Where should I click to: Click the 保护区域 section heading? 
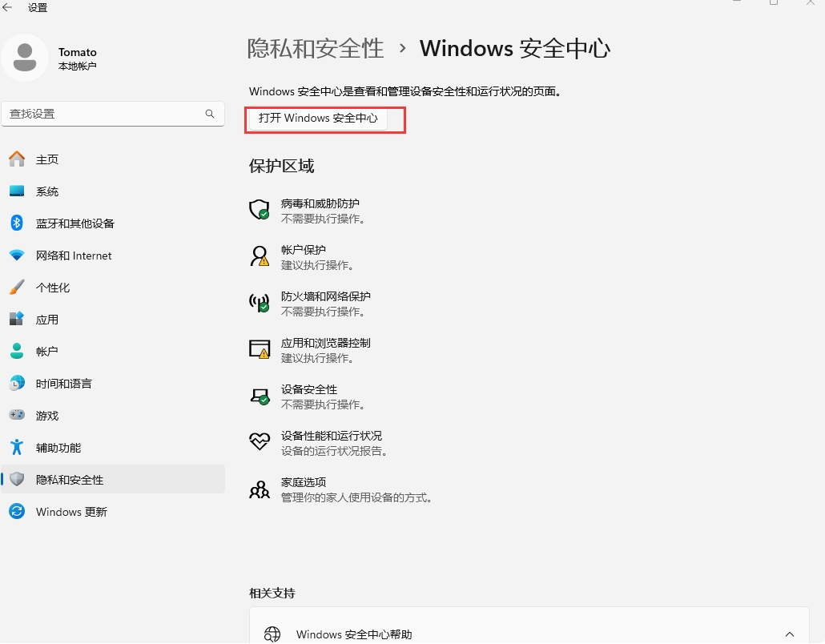point(281,166)
